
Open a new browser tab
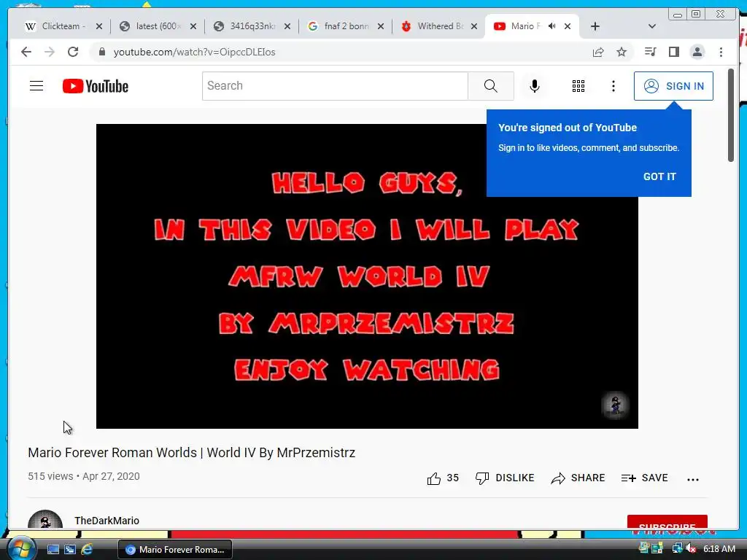coord(595,26)
